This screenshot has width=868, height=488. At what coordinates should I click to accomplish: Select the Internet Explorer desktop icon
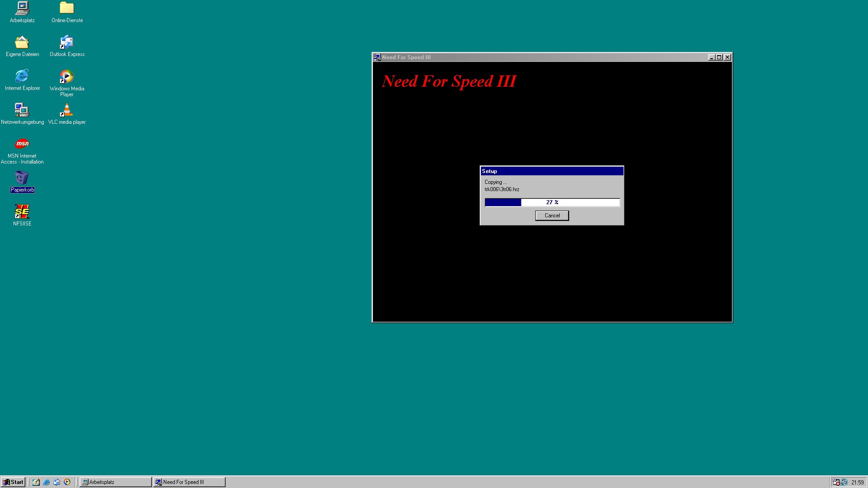(x=22, y=76)
